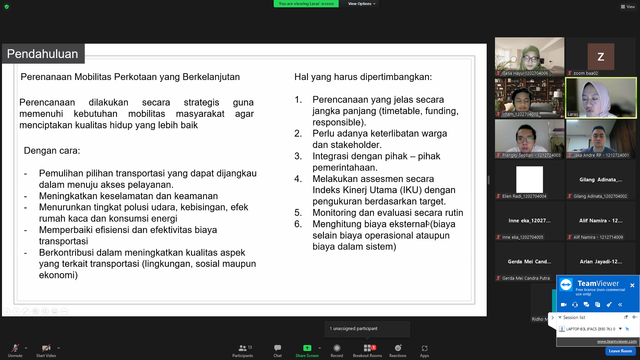Collapse the Session list section
This screenshot has width=640, height=360.
click(560, 317)
